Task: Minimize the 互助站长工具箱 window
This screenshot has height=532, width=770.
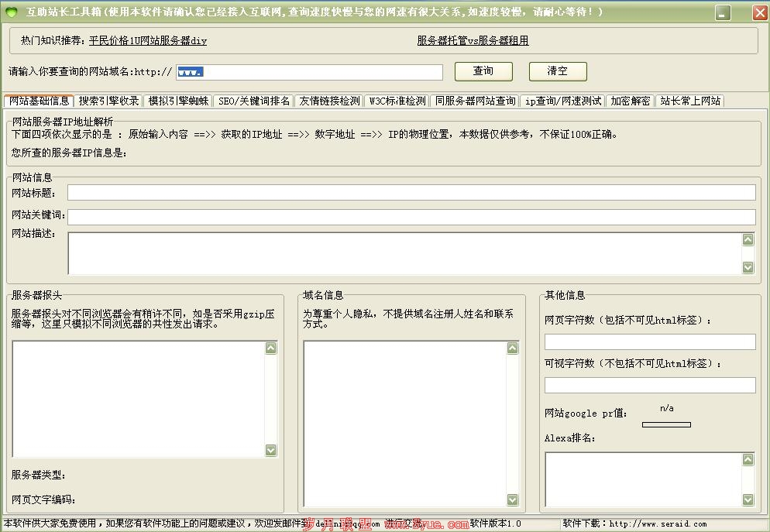Action: click(722, 13)
